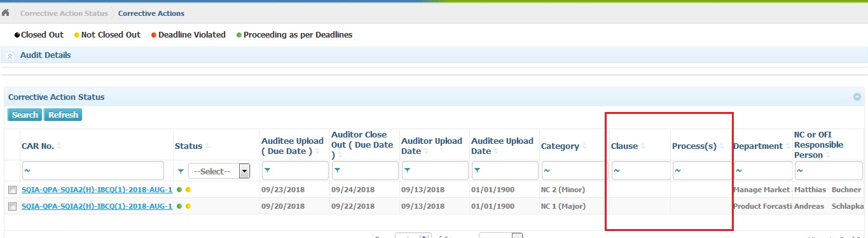
Task: Click the Process(s) column header text
Action: (694, 146)
